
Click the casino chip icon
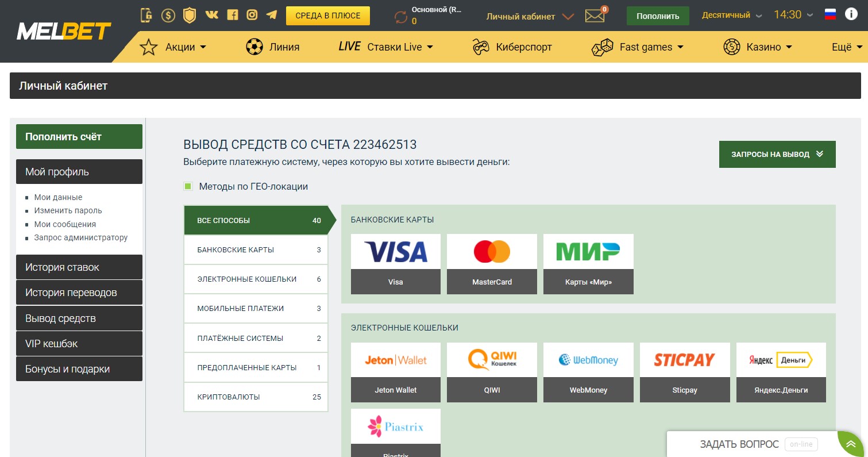(x=731, y=47)
